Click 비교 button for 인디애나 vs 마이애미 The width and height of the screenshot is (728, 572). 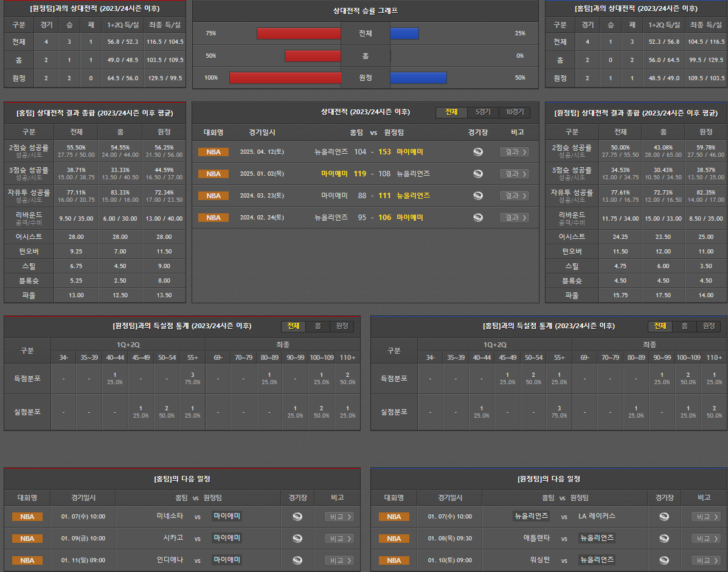click(x=339, y=560)
